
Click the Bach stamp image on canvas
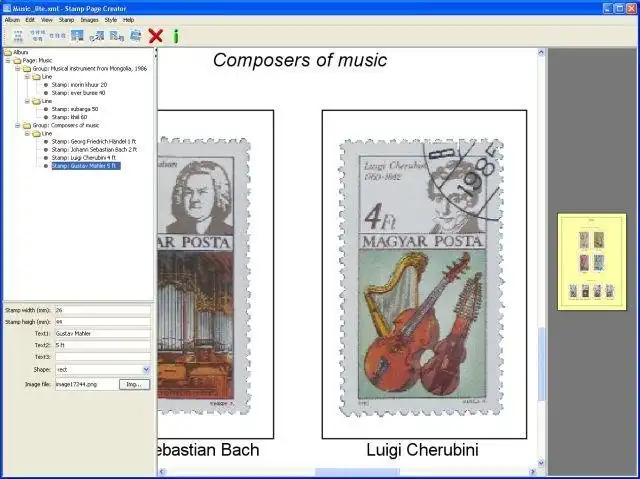tap(204, 276)
